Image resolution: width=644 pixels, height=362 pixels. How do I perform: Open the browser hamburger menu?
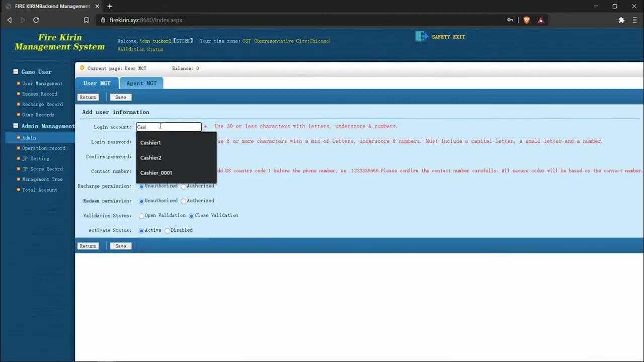coord(635,20)
